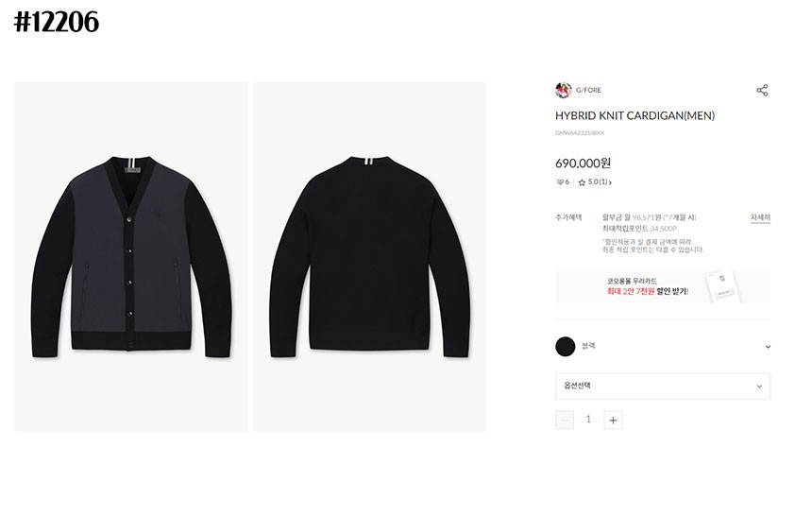Click the 블랙 color name label
Image resolution: width=812 pixels, height=516 pixels.
[588, 346]
